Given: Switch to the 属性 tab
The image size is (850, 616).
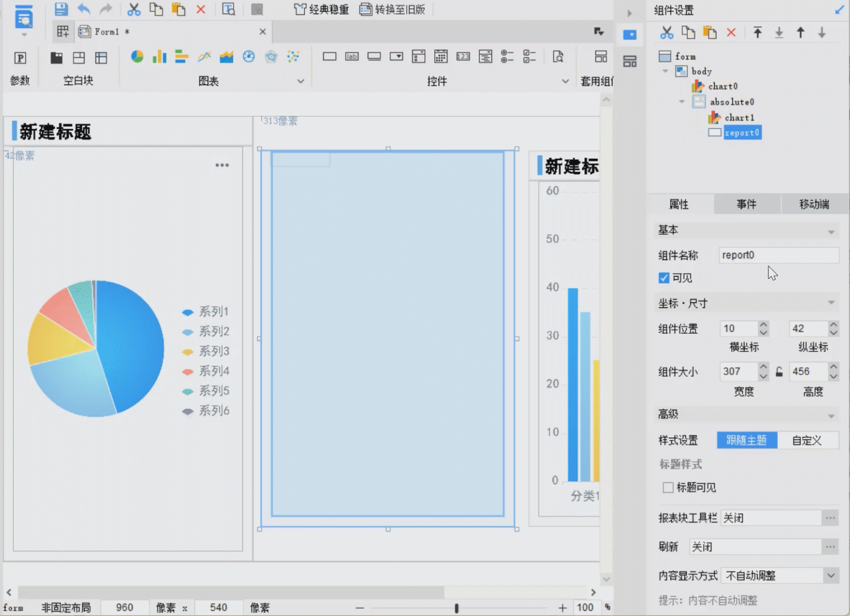Looking at the screenshot, I should click(679, 204).
